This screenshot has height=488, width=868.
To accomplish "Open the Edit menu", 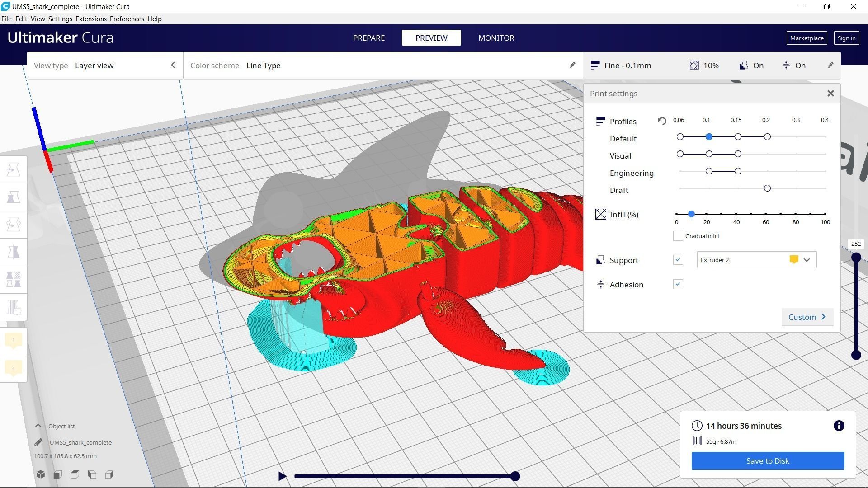I will click(x=21, y=19).
